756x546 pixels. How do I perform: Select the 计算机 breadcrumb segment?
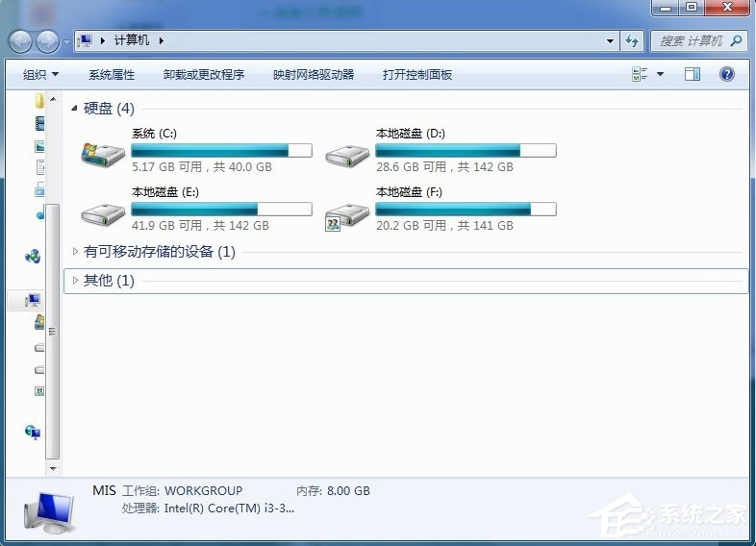coord(132,40)
